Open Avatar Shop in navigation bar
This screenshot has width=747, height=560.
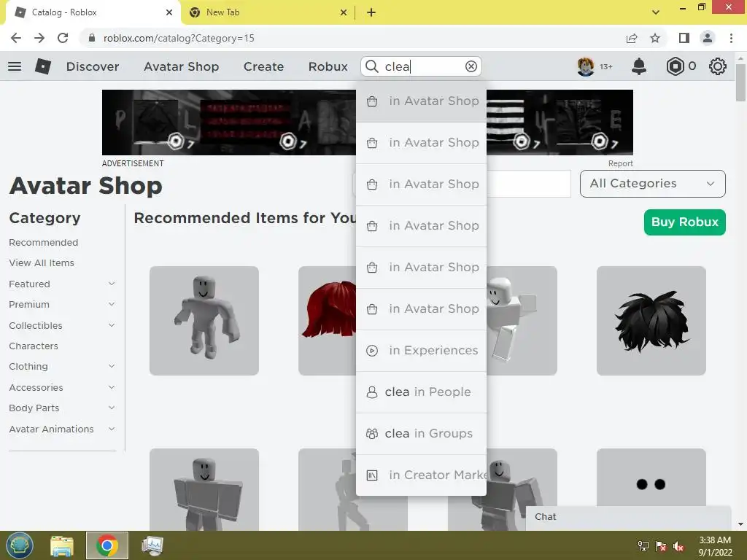point(182,66)
